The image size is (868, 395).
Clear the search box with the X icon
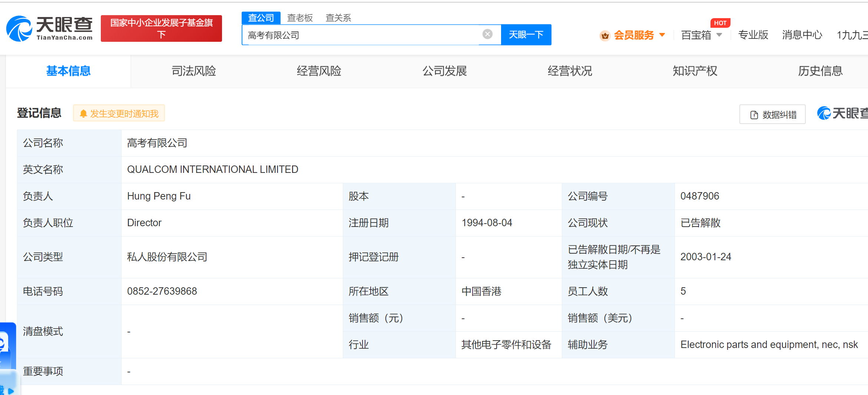click(487, 34)
